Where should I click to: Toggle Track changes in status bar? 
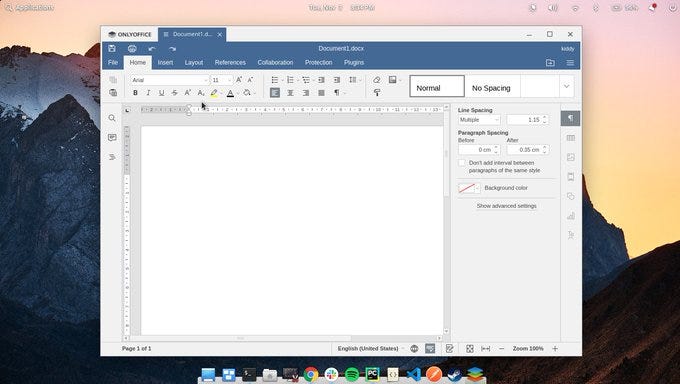pos(449,348)
